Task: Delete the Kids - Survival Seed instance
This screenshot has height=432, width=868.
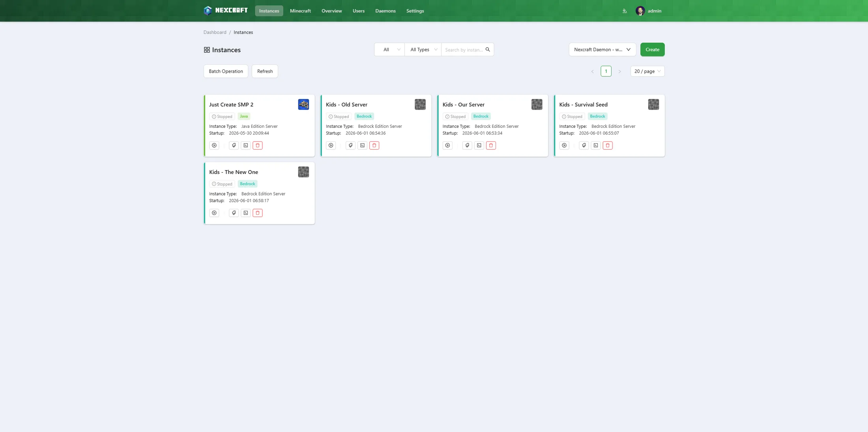Action: tap(608, 145)
